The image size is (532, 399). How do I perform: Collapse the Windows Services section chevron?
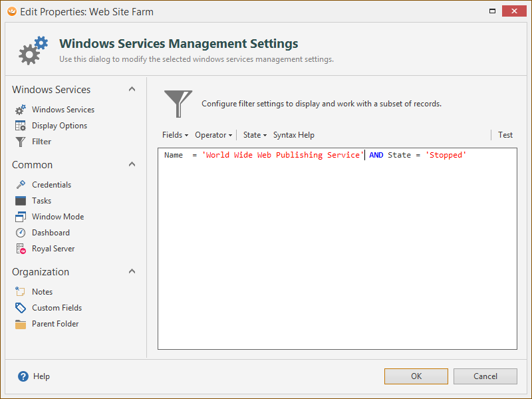132,89
